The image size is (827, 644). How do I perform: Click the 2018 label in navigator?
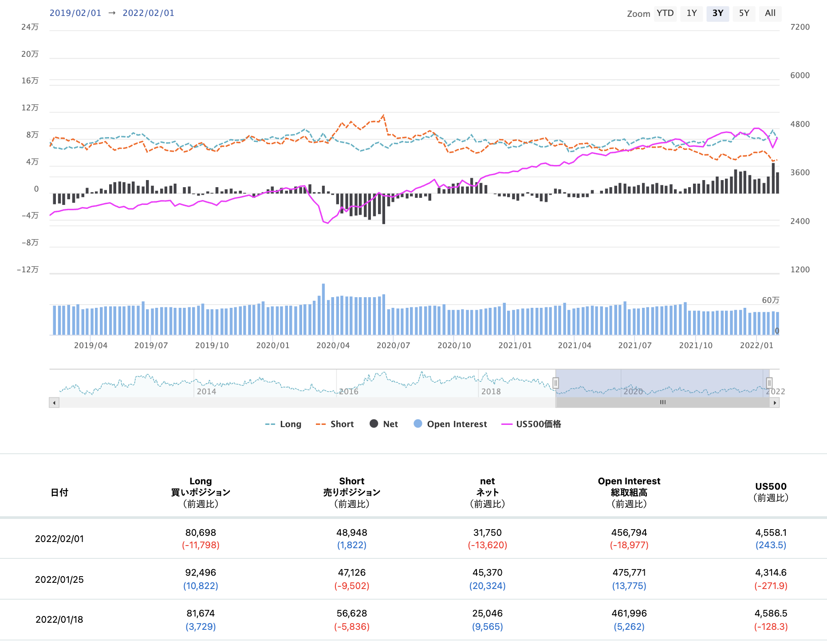[491, 392]
